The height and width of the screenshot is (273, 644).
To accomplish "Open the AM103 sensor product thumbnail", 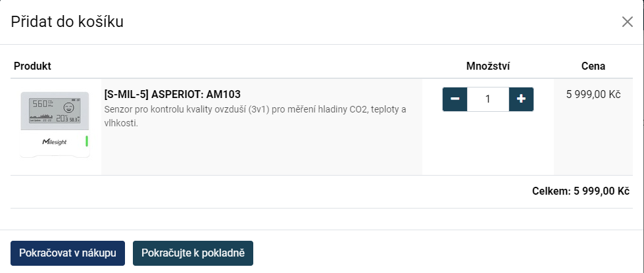I will (x=55, y=124).
